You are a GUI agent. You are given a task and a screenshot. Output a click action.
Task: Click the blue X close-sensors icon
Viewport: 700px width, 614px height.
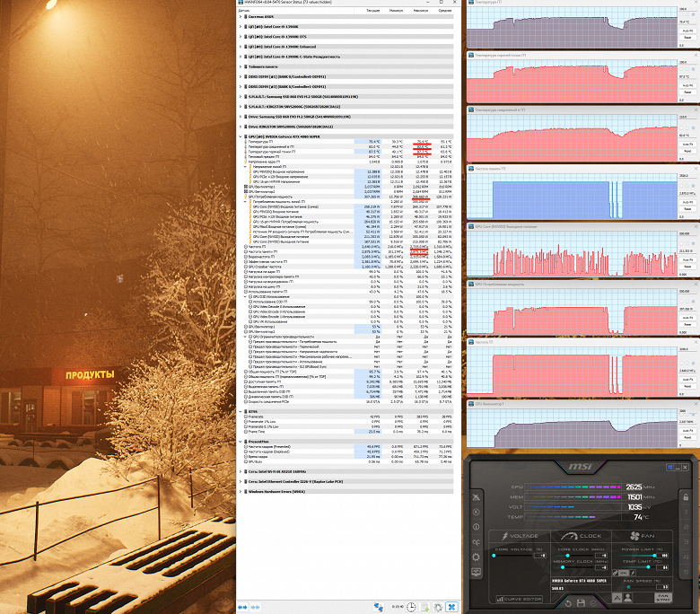pyautogui.click(x=451, y=607)
